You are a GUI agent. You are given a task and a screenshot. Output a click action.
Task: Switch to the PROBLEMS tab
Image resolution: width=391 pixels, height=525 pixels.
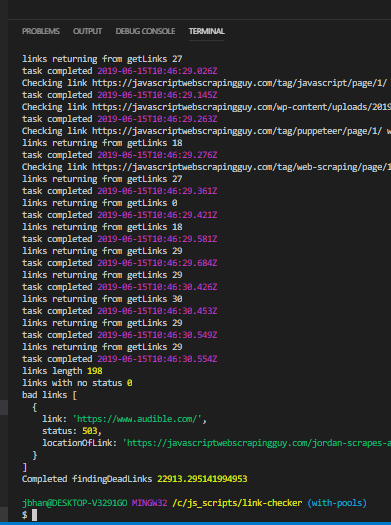click(41, 31)
